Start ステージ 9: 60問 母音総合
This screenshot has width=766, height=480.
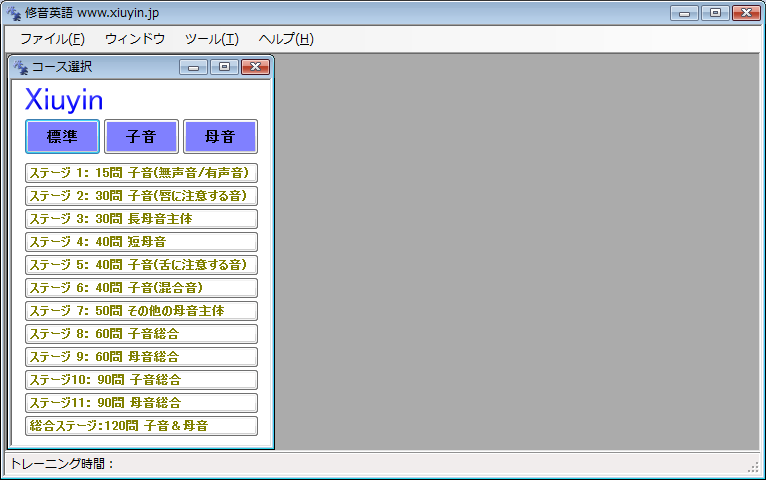coord(141,356)
